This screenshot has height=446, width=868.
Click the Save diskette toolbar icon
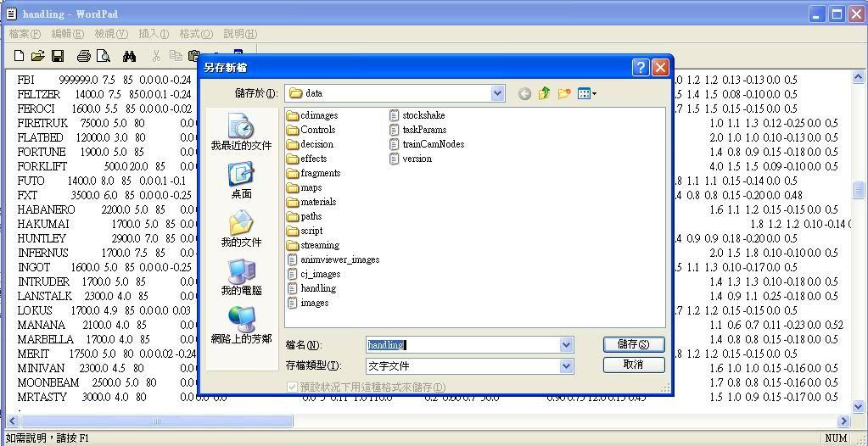[58, 56]
